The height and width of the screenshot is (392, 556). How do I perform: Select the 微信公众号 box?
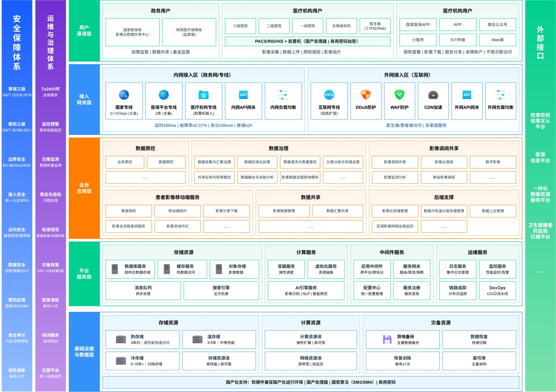pyautogui.click(x=497, y=25)
